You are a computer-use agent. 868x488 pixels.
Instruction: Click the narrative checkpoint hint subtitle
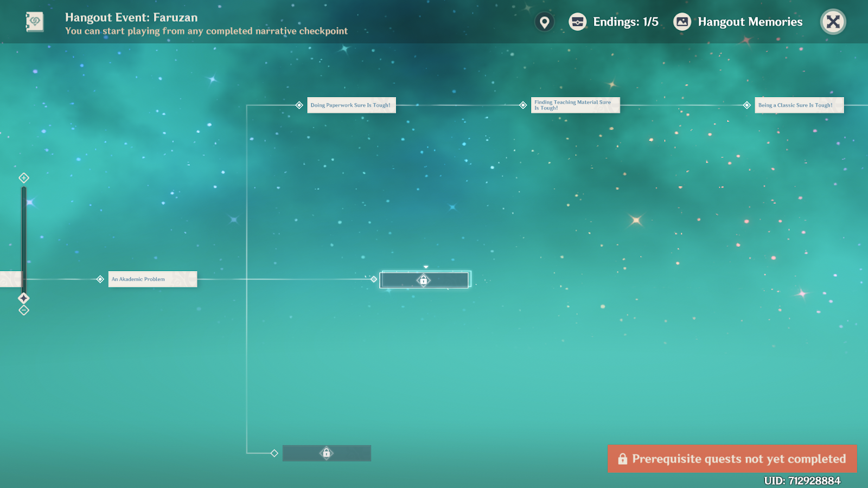[x=206, y=31]
